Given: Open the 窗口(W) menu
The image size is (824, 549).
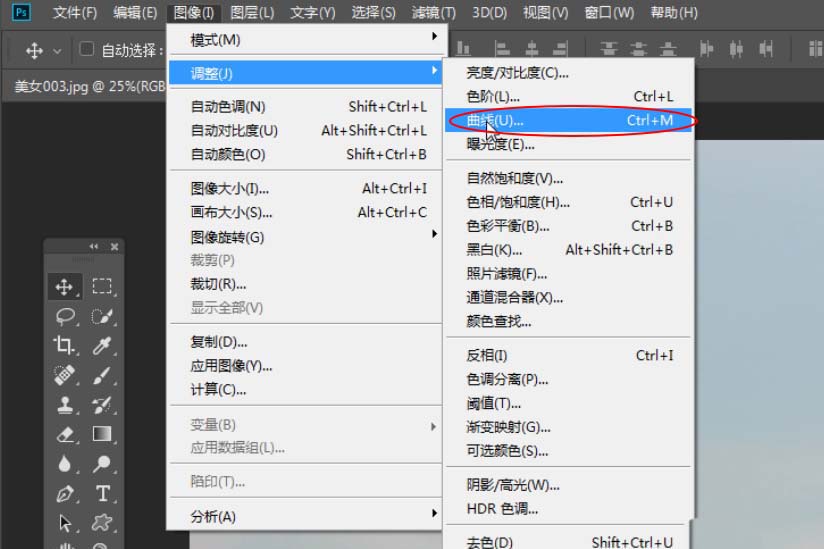Looking at the screenshot, I should [x=609, y=12].
